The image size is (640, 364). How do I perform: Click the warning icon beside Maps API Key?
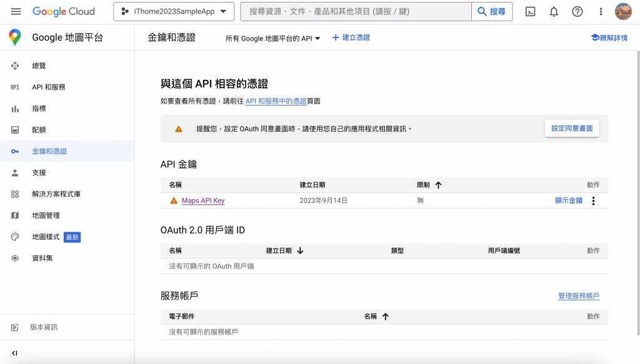[x=174, y=200]
